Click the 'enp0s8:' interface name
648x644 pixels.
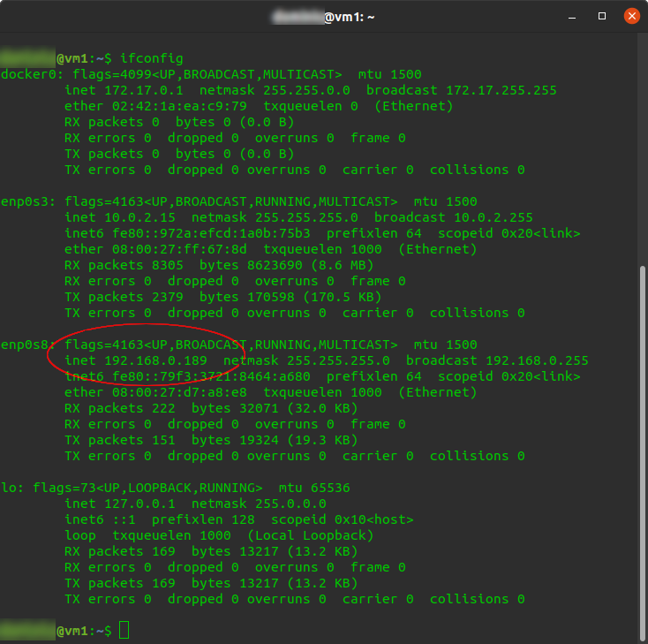(x=28, y=345)
